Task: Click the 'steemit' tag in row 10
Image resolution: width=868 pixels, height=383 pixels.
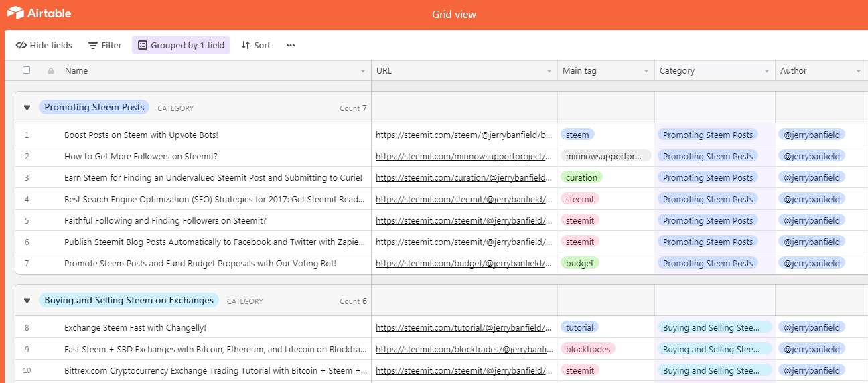Action: tap(580, 370)
